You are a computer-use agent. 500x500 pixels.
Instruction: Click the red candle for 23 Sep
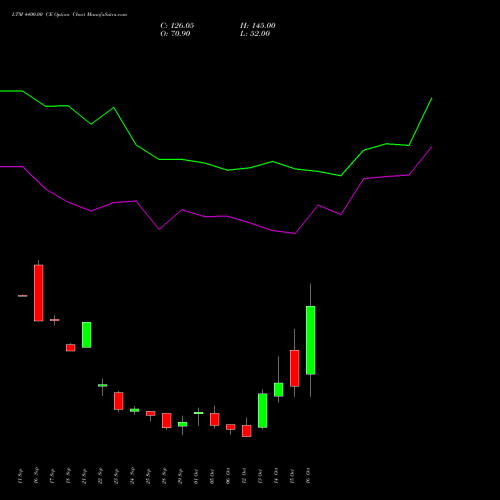pos(119,401)
